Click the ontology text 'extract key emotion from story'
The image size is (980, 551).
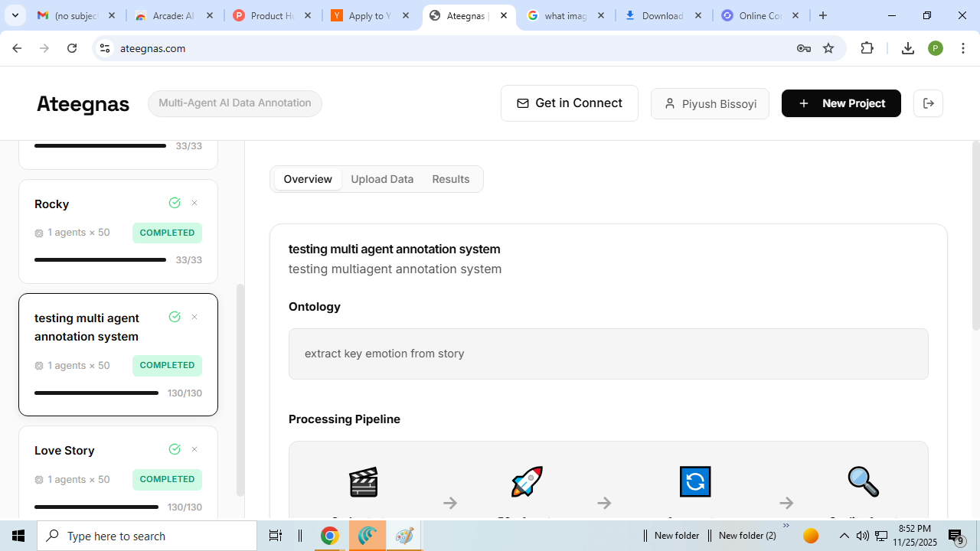click(384, 354)
